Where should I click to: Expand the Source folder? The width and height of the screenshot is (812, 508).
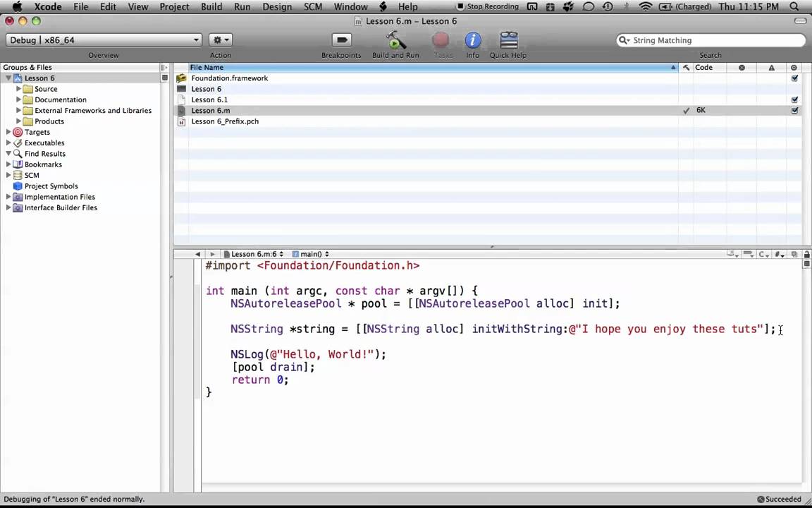[19, 89]
